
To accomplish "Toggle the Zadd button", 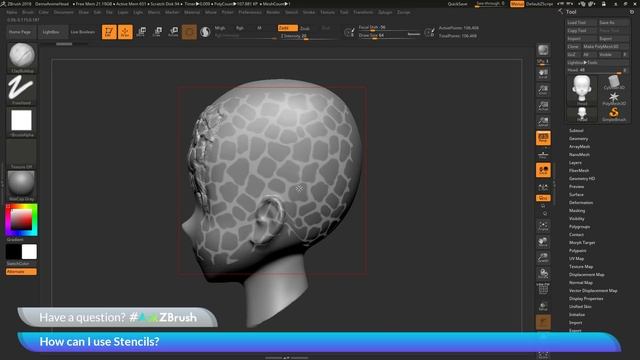I will tap(287, 28).
